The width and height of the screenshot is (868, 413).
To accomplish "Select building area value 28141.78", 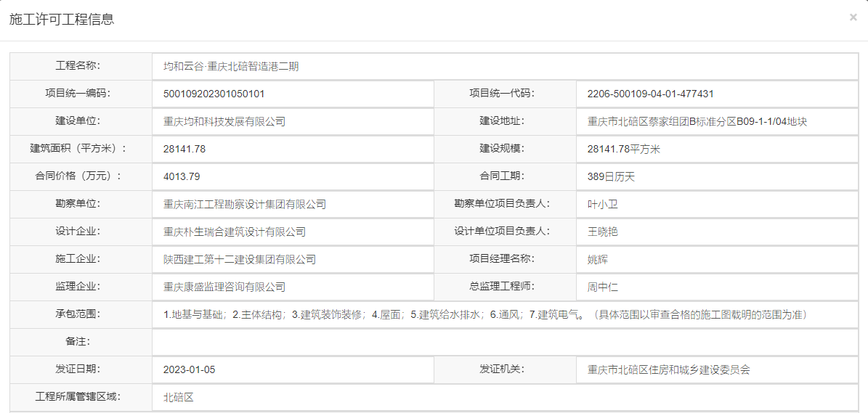I will click(x=185, y=150).
